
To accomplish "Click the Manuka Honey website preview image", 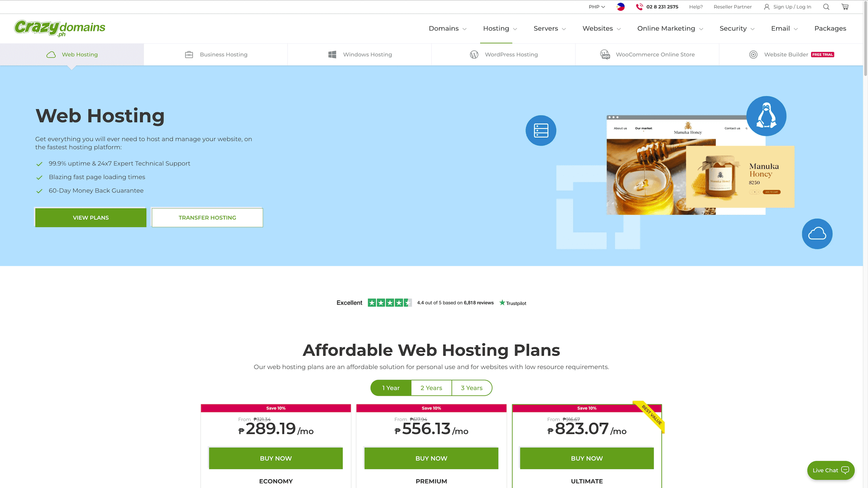I will tap(661, 177).
